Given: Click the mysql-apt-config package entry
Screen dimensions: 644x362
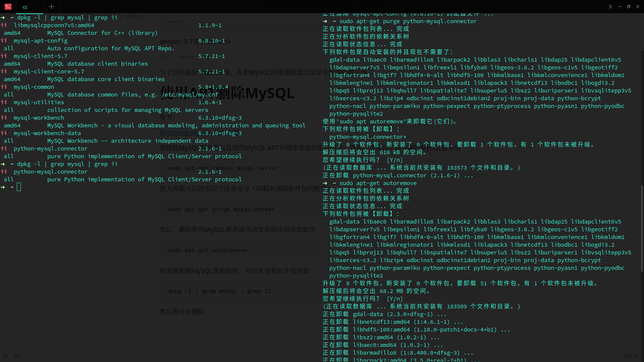Looking at the screenshot, I should 40,41.
